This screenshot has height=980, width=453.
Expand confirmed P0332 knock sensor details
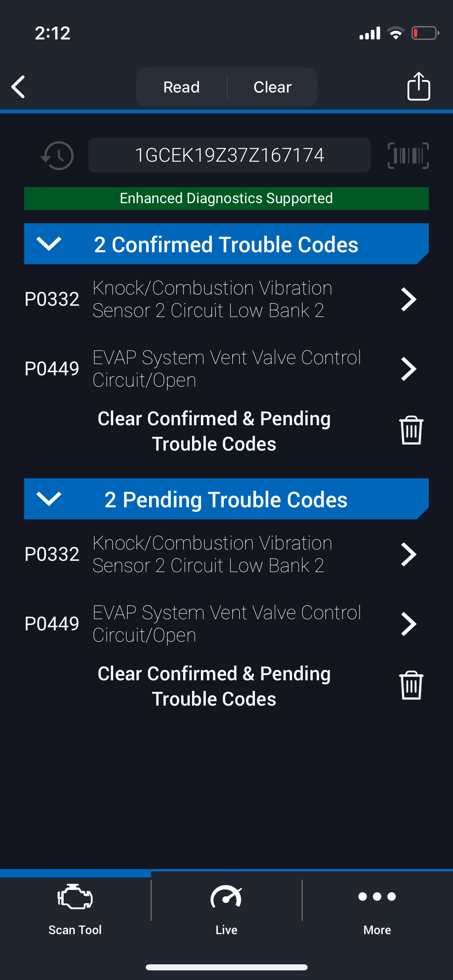pos(408,299)
